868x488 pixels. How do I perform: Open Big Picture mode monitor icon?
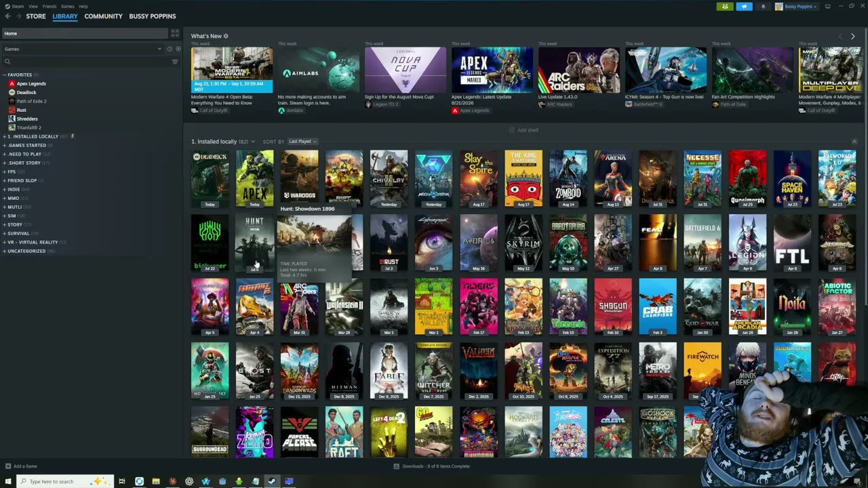[x=827, y=7]
